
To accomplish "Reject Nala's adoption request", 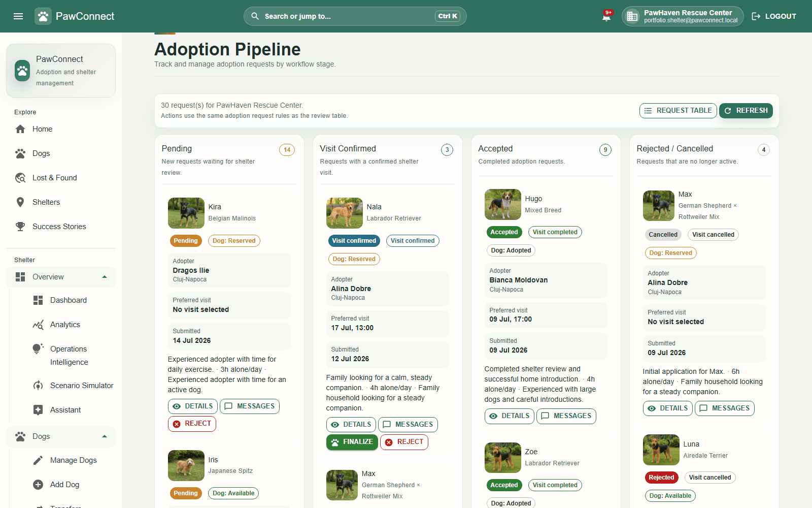I will click(404, 442).
